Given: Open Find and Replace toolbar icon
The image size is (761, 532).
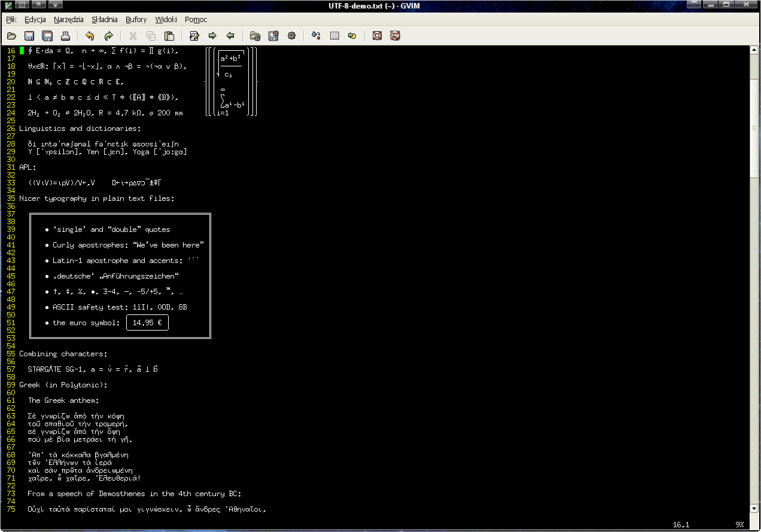Looking at the screenshot, I should point(194,35).
